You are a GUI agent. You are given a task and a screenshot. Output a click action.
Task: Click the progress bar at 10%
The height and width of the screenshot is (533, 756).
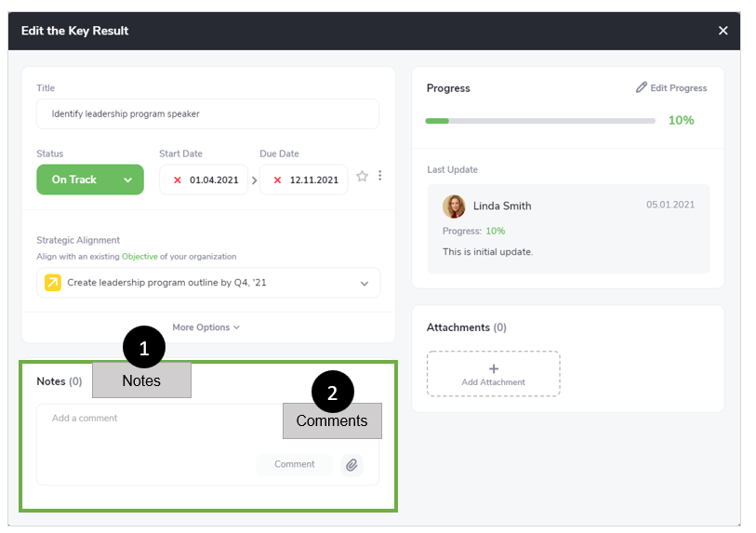pos(539,121)
